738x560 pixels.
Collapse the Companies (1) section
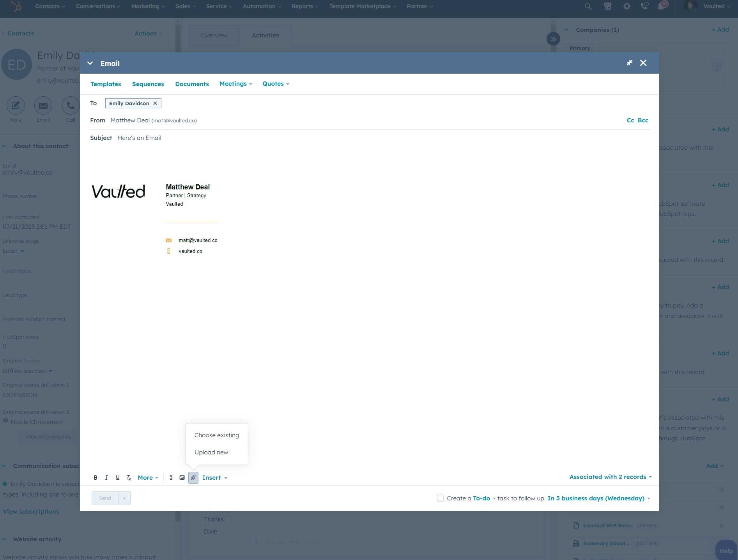coord(566,30)
